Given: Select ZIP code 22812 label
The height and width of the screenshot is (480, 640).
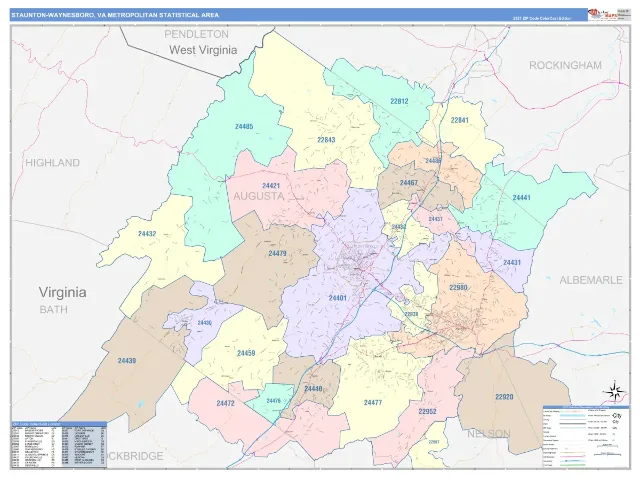Looking at the screenshot, I should [x=399, y=101].
